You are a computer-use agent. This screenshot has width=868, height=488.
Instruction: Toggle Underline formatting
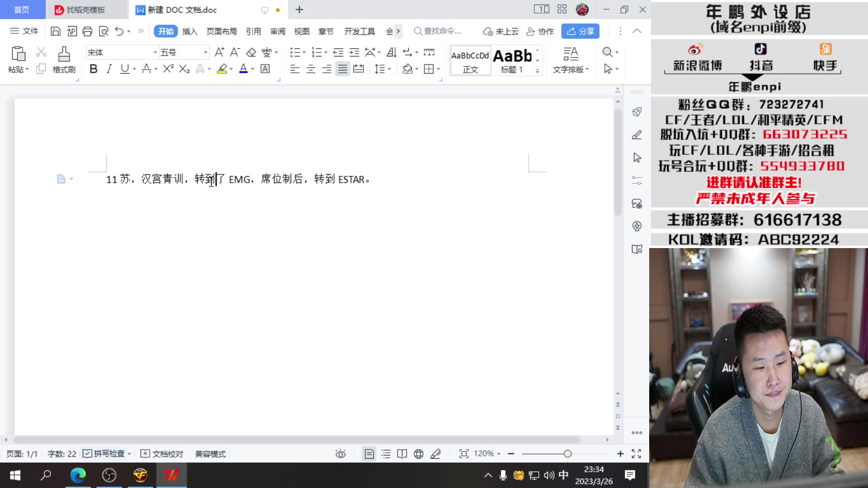tap(125, 69)
